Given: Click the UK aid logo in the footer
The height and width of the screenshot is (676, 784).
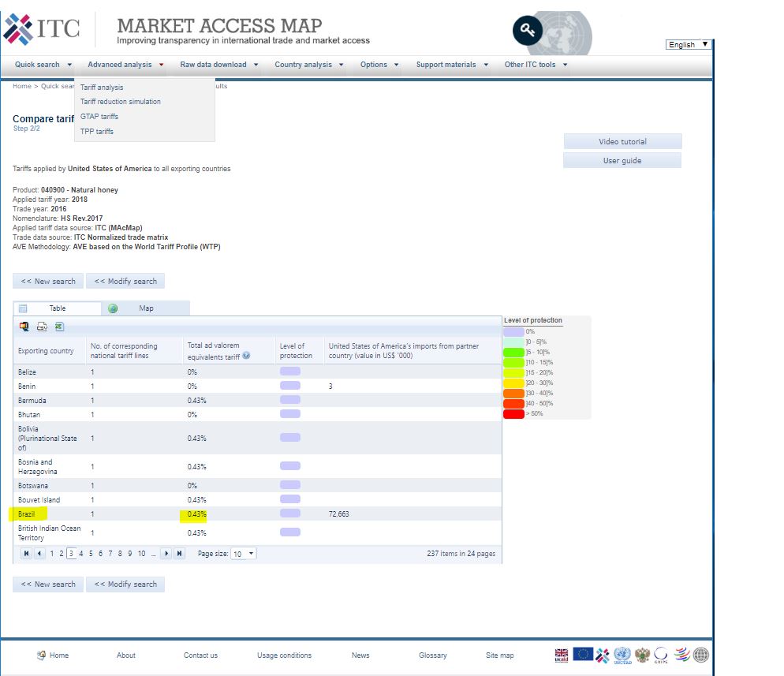Looking at the screenshot, I should 562,653.
